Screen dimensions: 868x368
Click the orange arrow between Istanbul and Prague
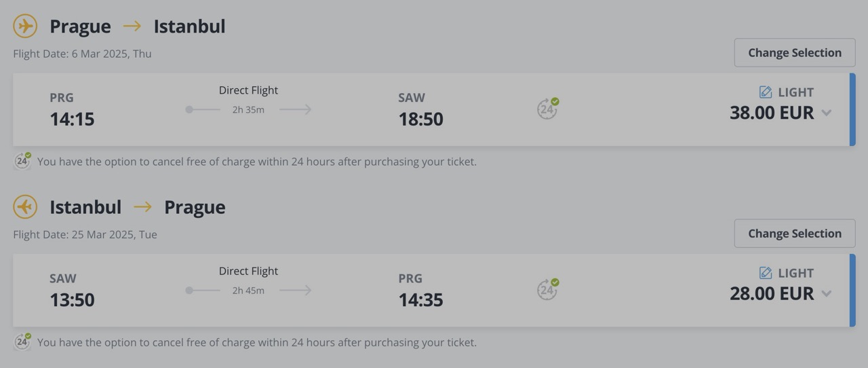[143, 207]
